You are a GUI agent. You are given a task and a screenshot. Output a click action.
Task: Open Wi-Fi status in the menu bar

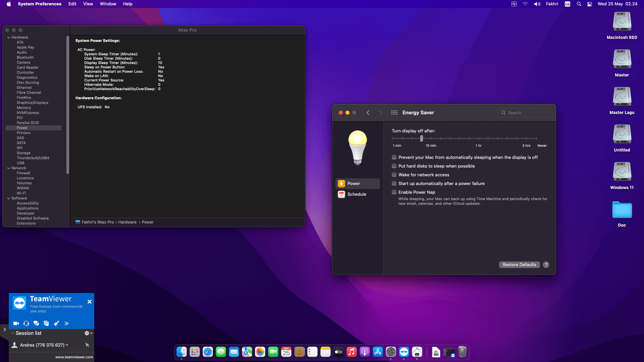tap(525, 4)
